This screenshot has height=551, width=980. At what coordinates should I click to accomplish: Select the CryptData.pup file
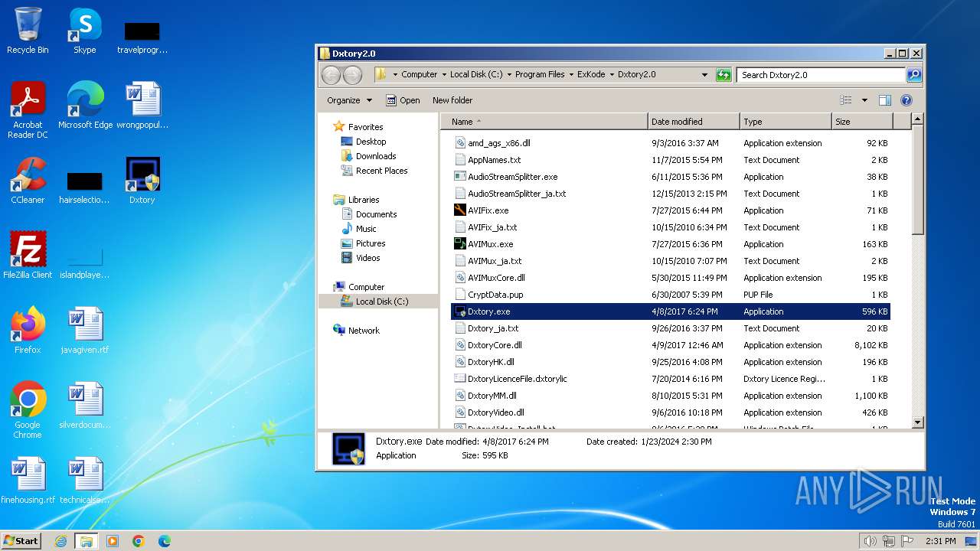(495, 295)
